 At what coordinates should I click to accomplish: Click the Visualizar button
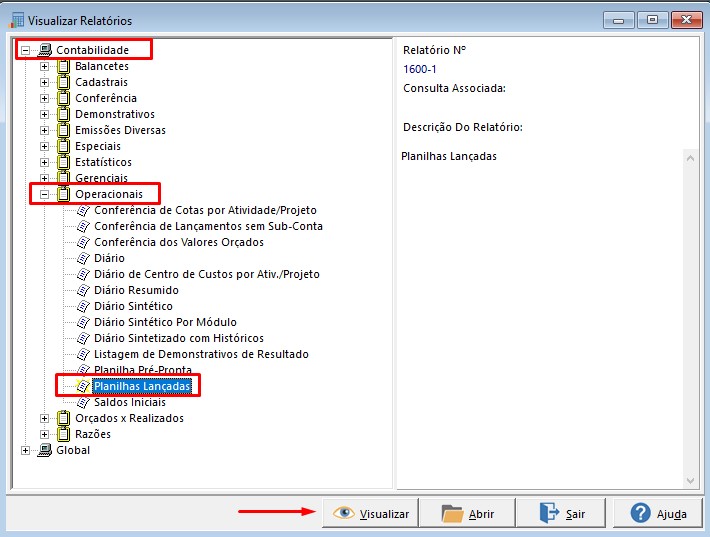pyautogui.click(x=370, y=513)
